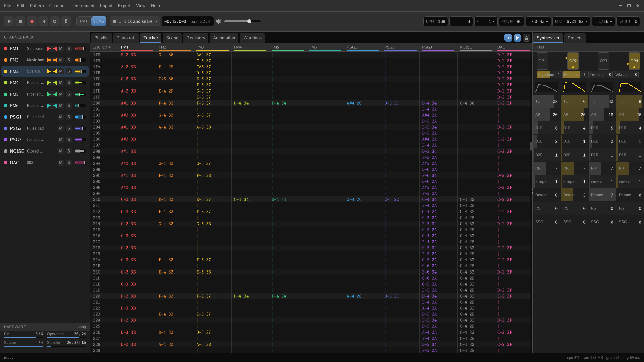This screenshot has width=644, height=362.
Task: Select the PSG3 tracker column header
Action: click(x=438, y=47)
